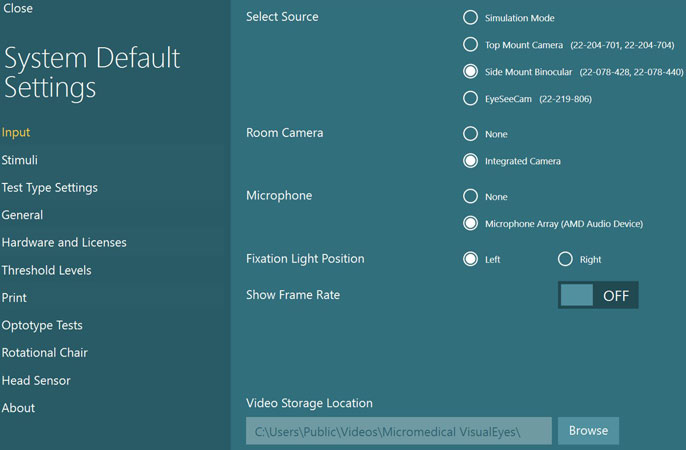Click the Video Storage Location path field
The width and height of the screenshot is (686, 450).
399,431
